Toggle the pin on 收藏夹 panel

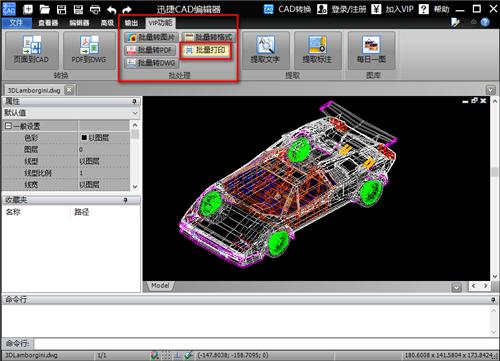[125, 200]
